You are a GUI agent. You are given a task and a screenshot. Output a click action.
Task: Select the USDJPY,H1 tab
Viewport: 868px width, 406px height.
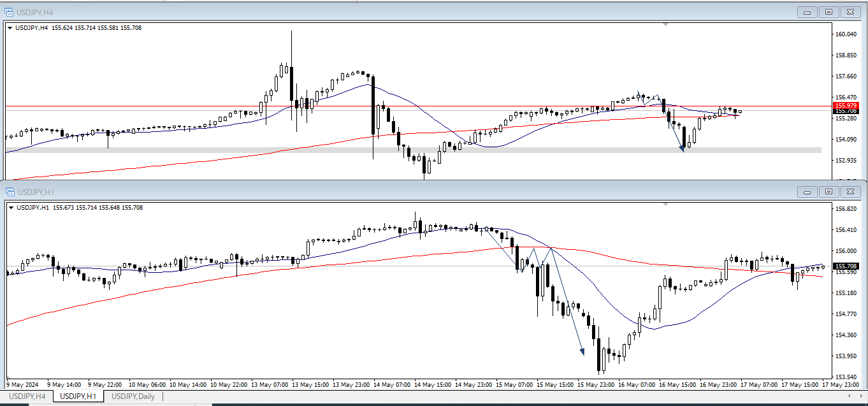[78, 396]
